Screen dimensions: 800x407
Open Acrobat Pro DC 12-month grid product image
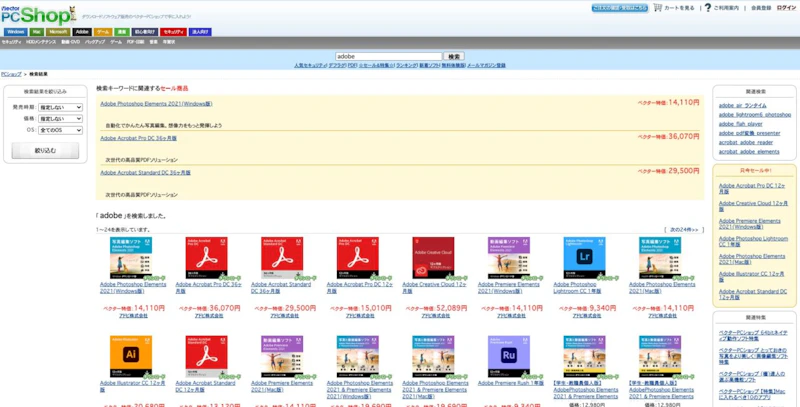click(x=357, y=258)
